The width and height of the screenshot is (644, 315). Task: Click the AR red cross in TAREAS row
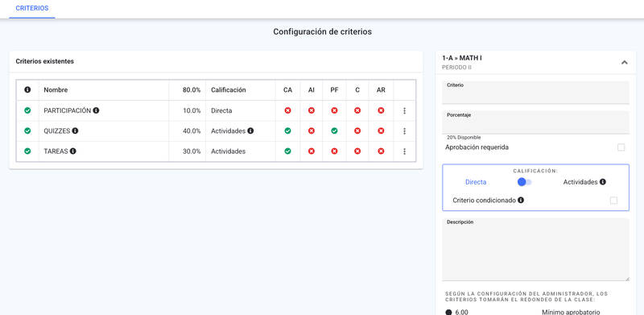click(381, 151)
